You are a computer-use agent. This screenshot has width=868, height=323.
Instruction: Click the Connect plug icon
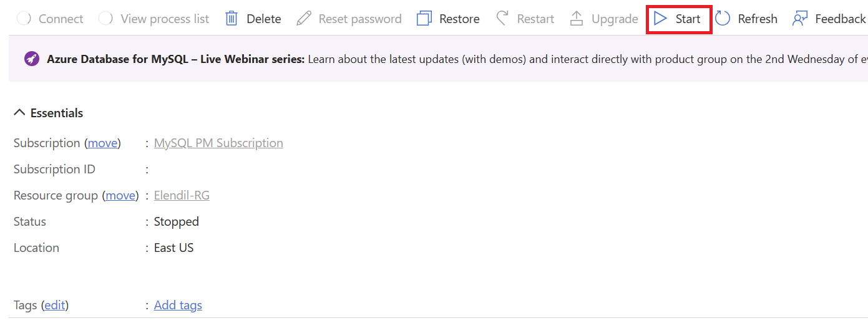click(x=24, y=19)
